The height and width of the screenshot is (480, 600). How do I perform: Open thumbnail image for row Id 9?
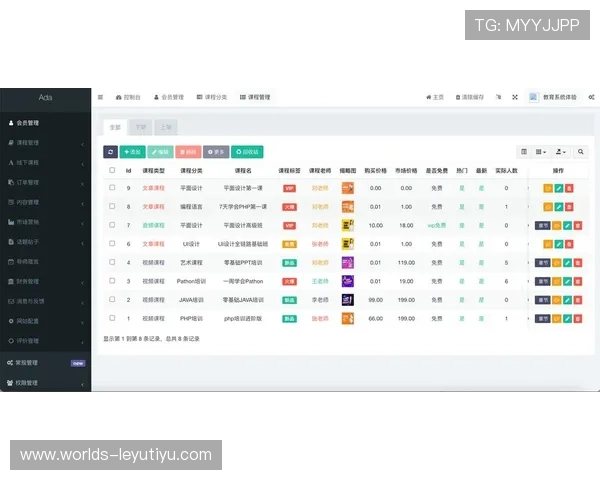pyautogui.click(x=347, y=188)
